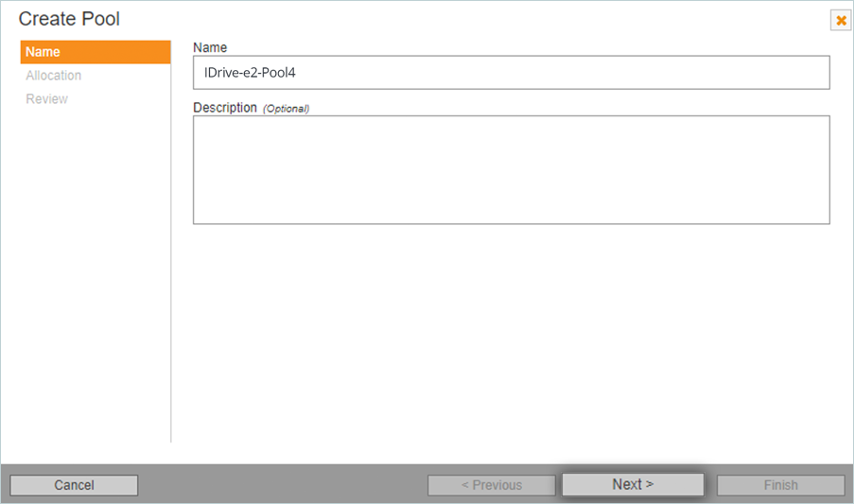Screen dimensions: 854x504
Task: Open the Allocation step in sidebar
Action: (53, 76)
